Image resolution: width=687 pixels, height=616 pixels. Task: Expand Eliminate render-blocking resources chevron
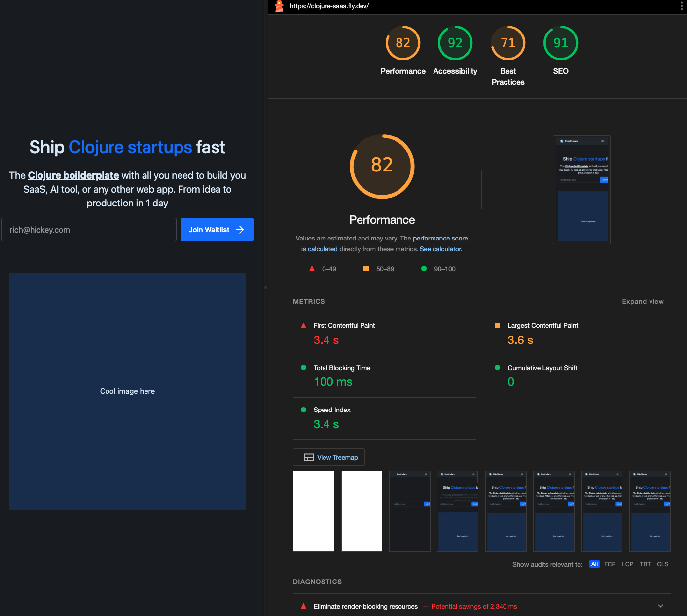660,606
